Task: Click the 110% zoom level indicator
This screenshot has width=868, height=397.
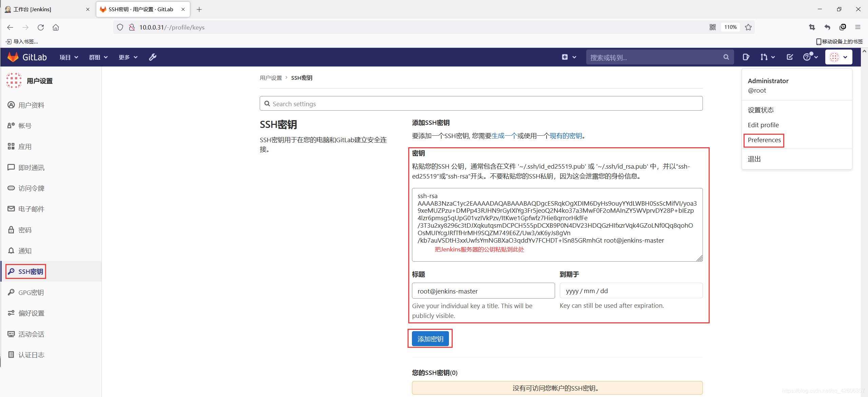Action: [730, 27]
